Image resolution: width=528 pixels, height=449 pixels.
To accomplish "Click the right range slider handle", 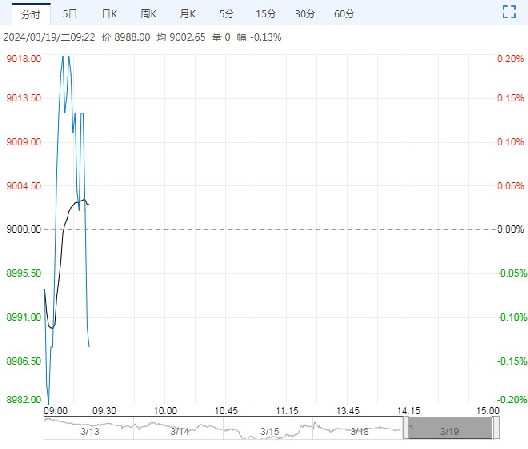I will pyautogui.click(x=496, y=428).
